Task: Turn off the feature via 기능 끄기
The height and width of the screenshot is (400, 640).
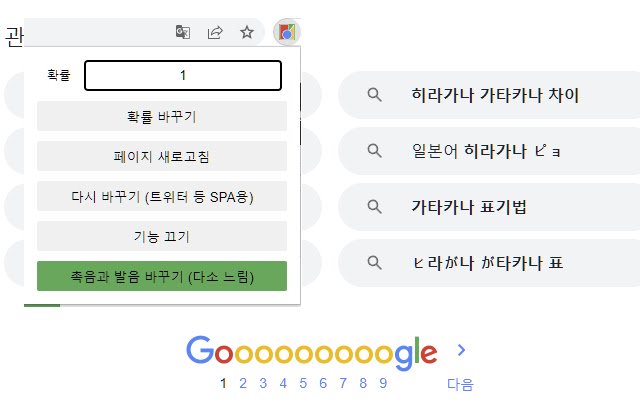Action: tap(162, 236)
